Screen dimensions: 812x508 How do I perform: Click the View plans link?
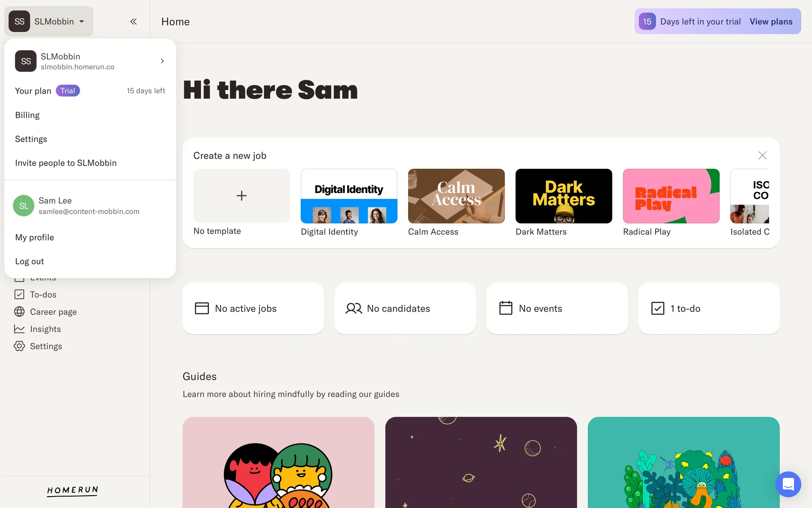[771, 22]
